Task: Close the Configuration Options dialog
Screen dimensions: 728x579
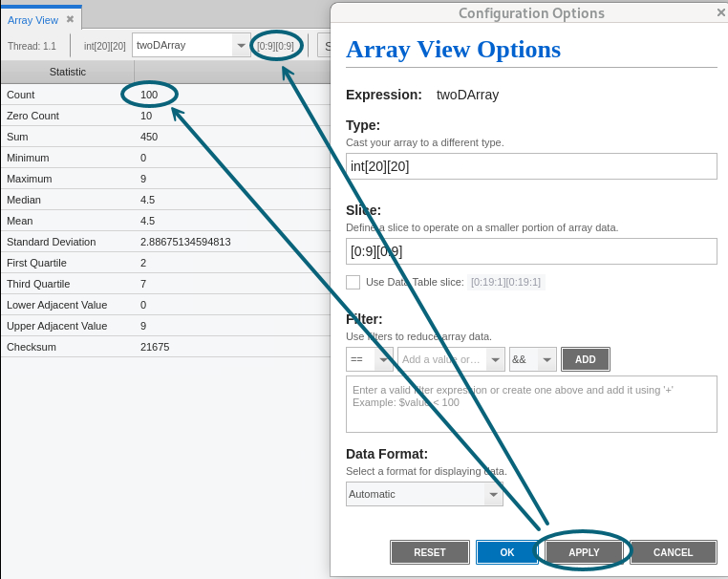Action: click(x=720, y=12)
